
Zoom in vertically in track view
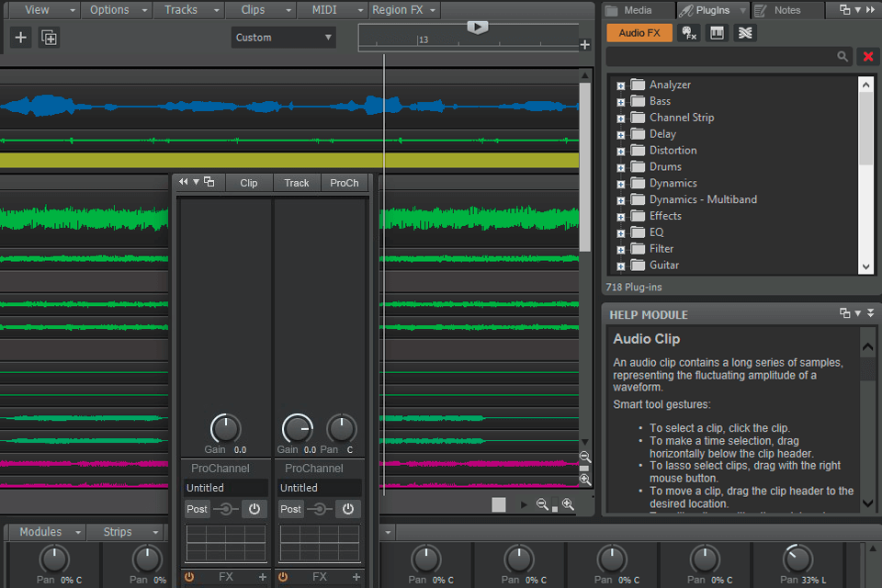coord(585,480)
